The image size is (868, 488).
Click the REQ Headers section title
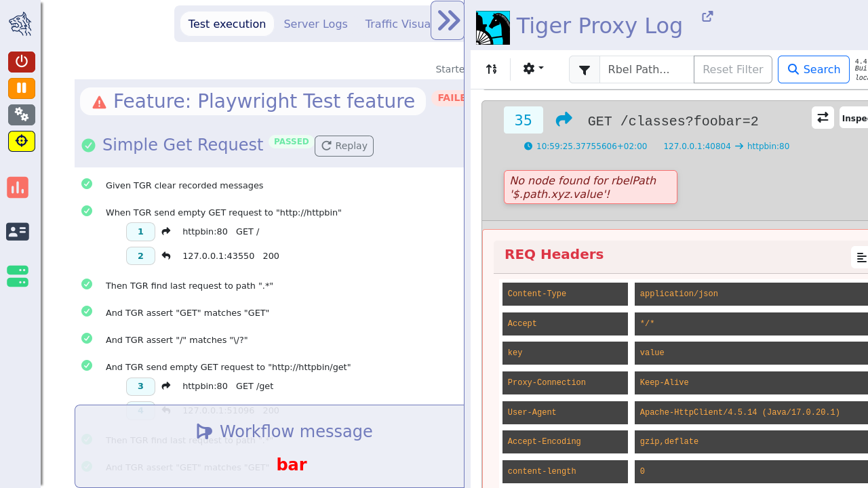point(554,255)
